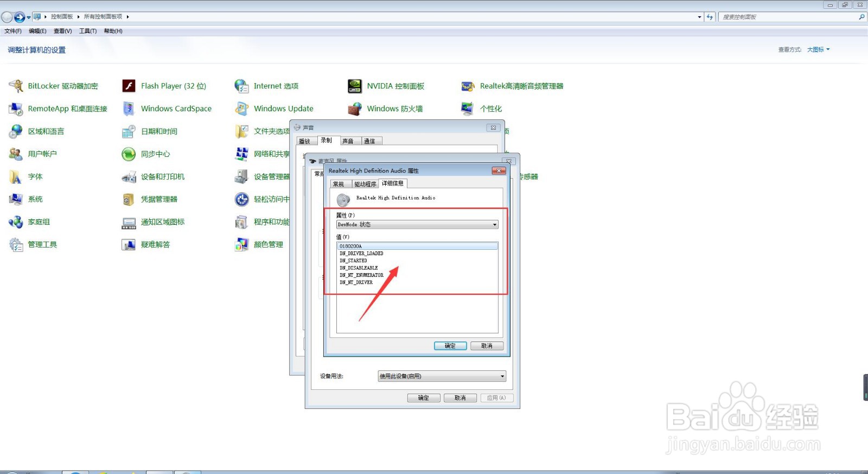The height and width of the screenshot is (474, 868).
Task: Open 通知区域图标 icon
Action: (x=129, y=222)
